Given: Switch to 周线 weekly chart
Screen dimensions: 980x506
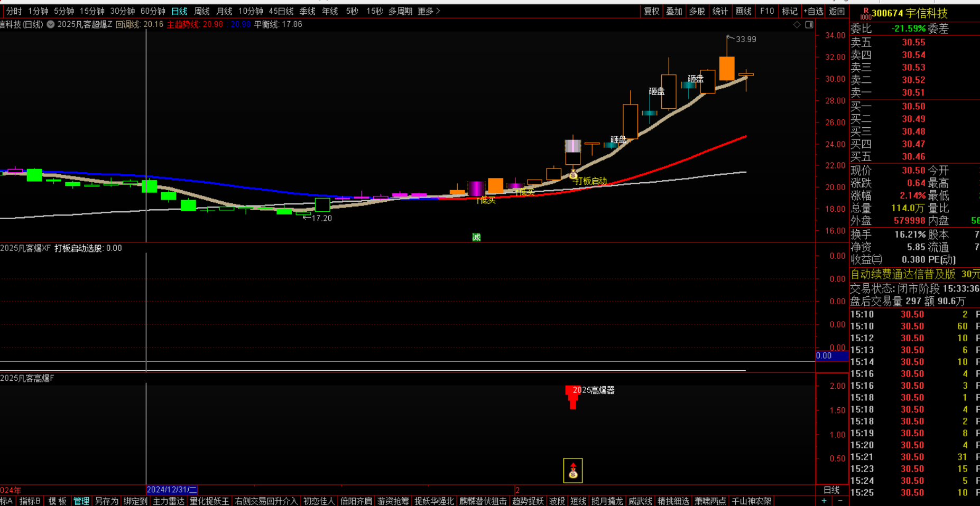Looking at the screenshot, I should pyautogui.click(x=202, y=11).
